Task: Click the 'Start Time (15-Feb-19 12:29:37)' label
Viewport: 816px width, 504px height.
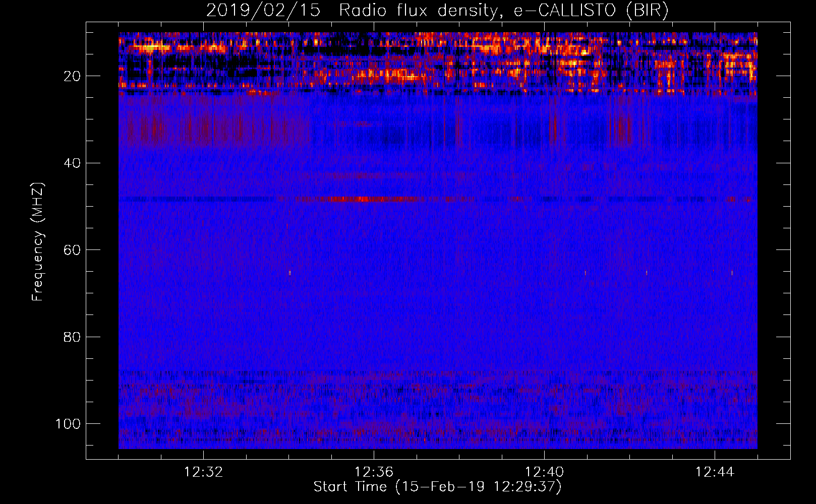Action: click(437, 487)
